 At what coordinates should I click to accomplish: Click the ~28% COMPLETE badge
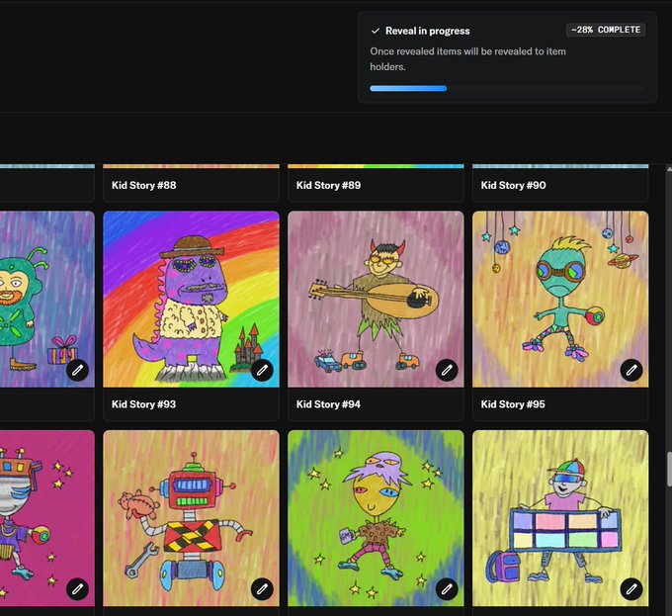point(606,30)
